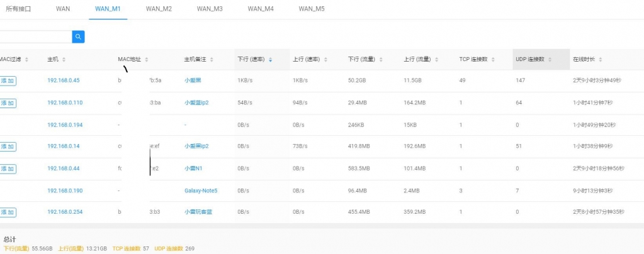Viewport: 644px width, 254px height.
Task: Sort by TCP 连接数 column arrow
Action: pyautogui.click(x=494, y=60)
